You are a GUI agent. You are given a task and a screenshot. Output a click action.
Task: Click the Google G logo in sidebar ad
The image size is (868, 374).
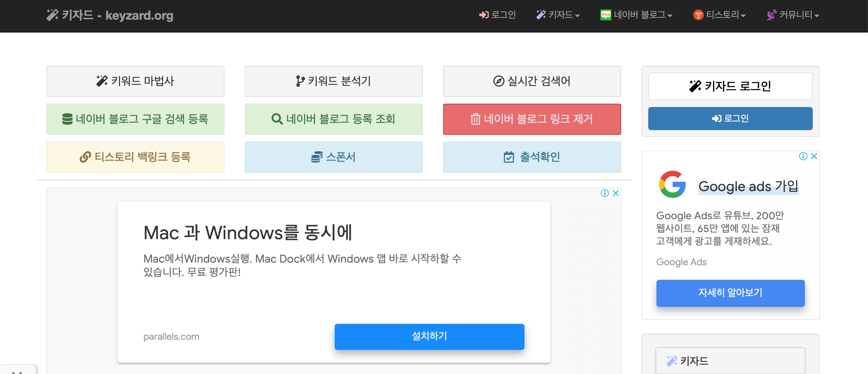point(672,184)
